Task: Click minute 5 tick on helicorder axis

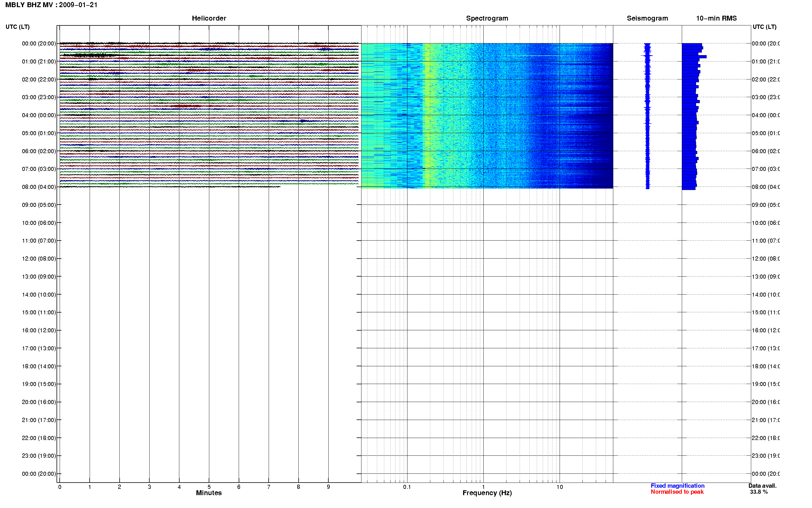Action: point(209,487)
